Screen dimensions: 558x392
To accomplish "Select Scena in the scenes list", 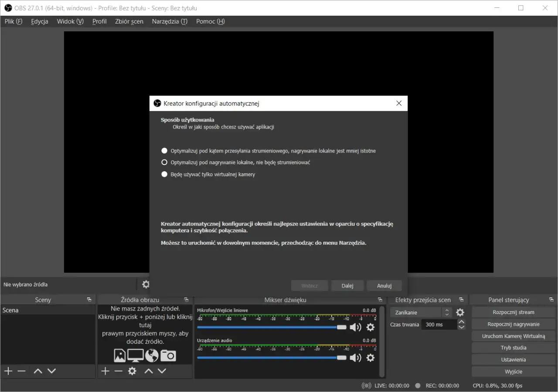I will 48,310.
